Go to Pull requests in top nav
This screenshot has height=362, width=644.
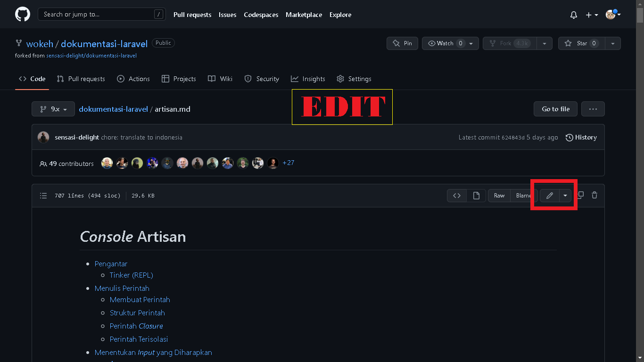click(x=192, y=15)
